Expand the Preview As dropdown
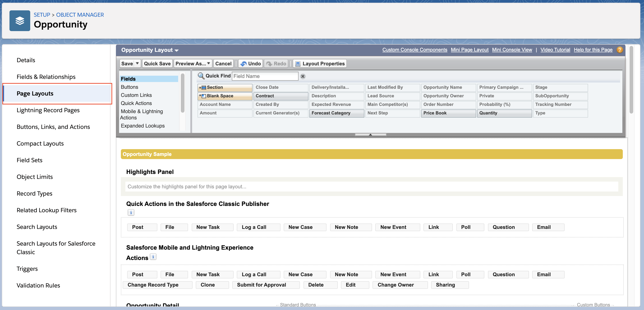 point(193,64)
